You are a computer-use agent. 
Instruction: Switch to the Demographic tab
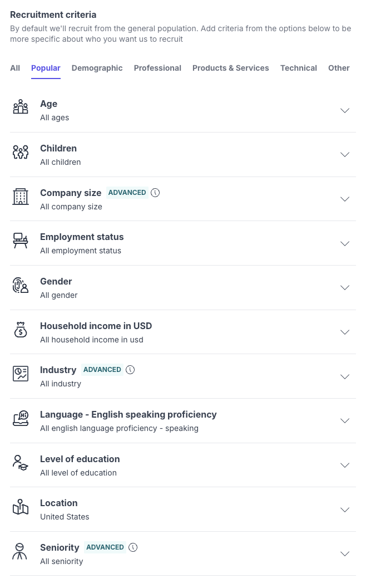click(x=97, y=68)
